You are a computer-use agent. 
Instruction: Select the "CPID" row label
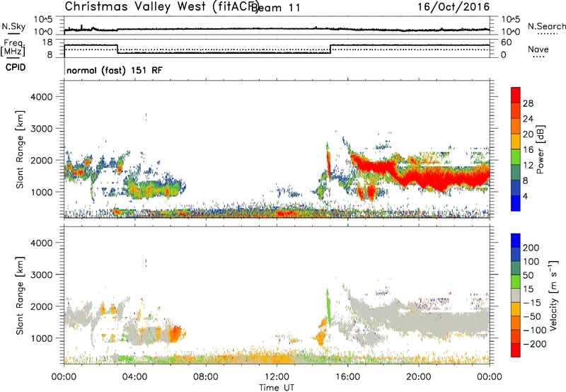pyautogui.click(x=16, y=67)
